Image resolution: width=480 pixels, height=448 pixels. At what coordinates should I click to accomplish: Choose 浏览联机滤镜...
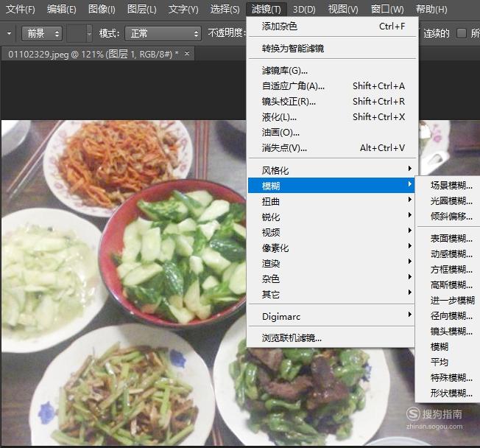click(x=331, y=338)
